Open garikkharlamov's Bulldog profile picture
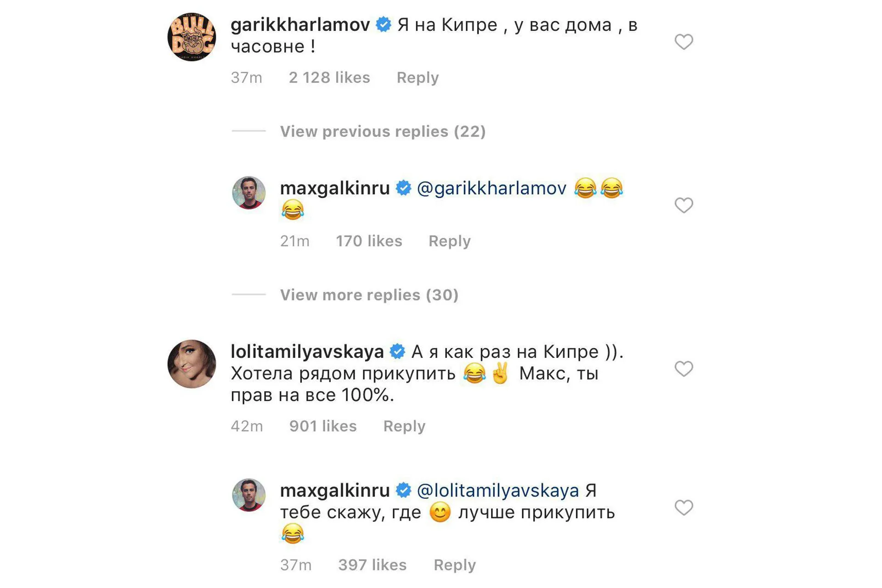 point(192,37)
